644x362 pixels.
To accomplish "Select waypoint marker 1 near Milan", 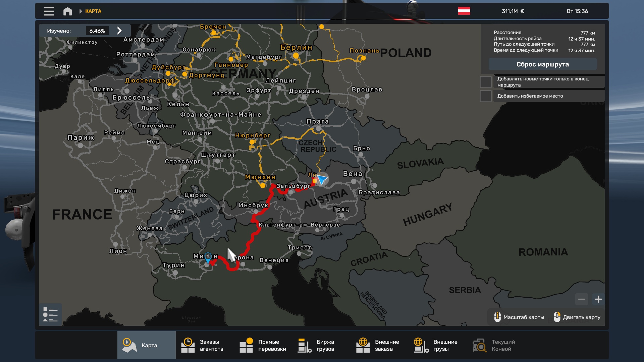I will point(208,257).
